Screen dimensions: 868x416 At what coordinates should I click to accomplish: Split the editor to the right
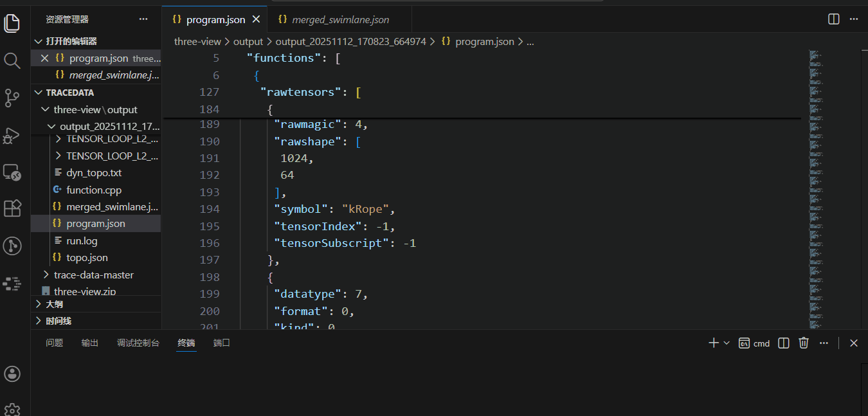pyautogui.click(x=833, y=19)
